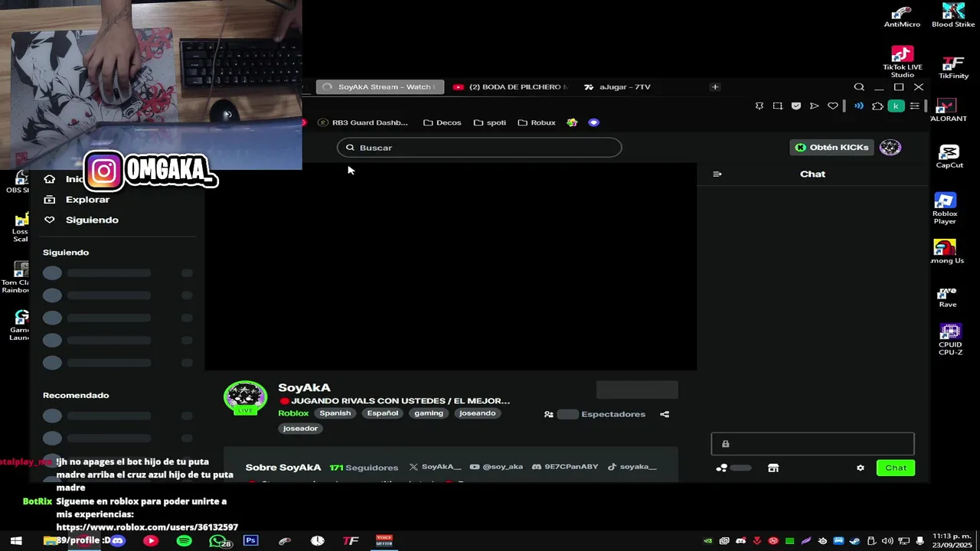Select the Español tag

(383, 413)
